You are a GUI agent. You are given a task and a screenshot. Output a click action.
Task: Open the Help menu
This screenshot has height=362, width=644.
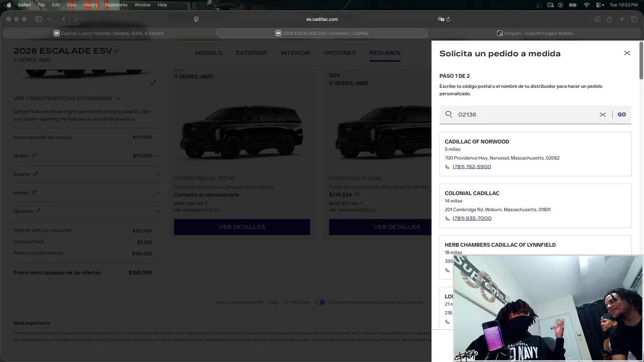point(162,5)
